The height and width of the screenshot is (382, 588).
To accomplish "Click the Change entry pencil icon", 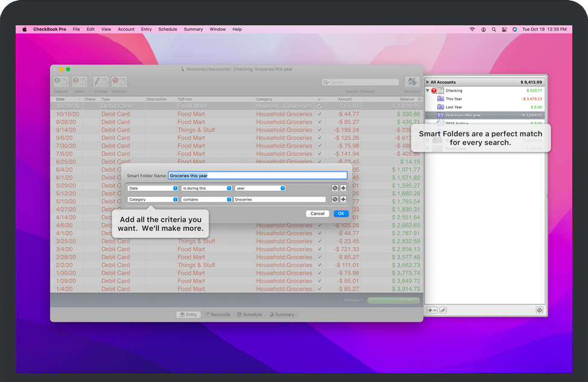I will click(x=100, y=82).
